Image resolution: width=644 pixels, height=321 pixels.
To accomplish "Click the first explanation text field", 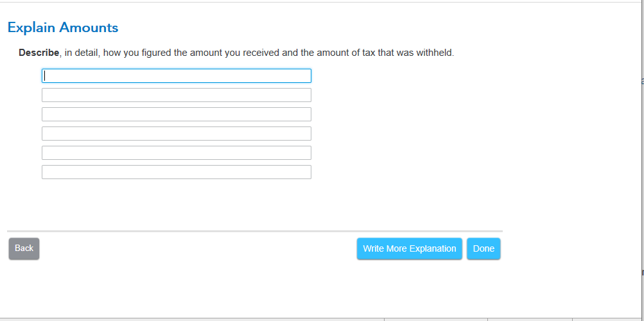I will click(x=176, y=76).
